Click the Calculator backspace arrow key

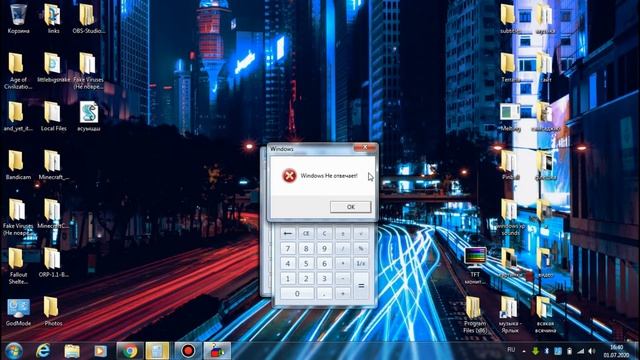(288, 233)
